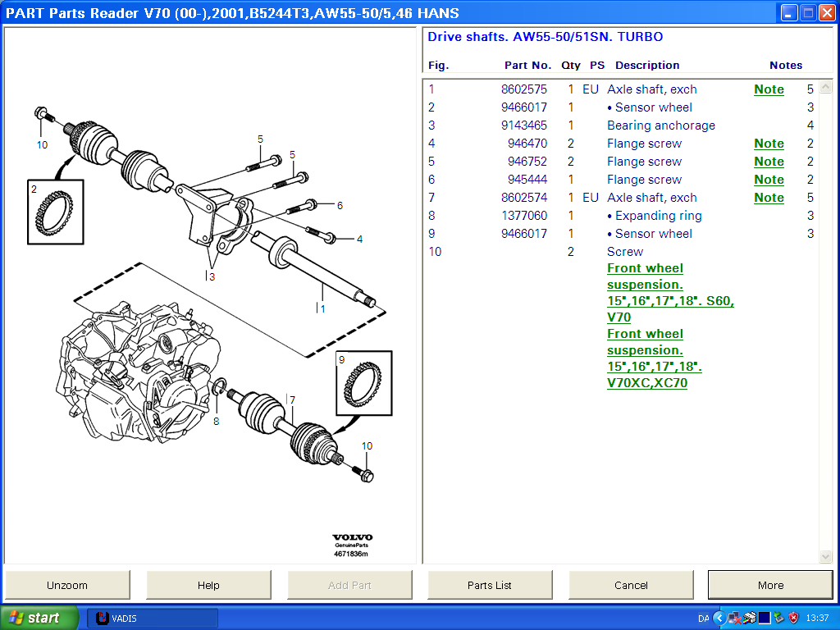Click callout 8 on the diagram
Image resolution: width=840 pixels, height=630 pixels.
[216, 422]
